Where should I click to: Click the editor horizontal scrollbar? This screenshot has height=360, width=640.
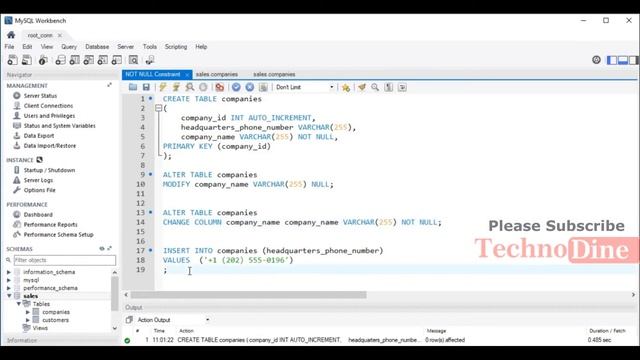[248, 295]
